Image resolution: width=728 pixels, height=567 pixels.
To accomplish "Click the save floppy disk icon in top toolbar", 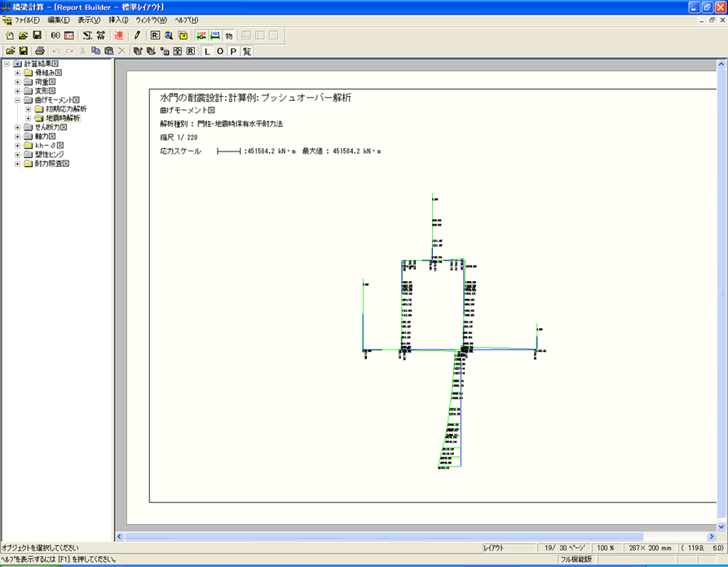I will coord(37,35).
